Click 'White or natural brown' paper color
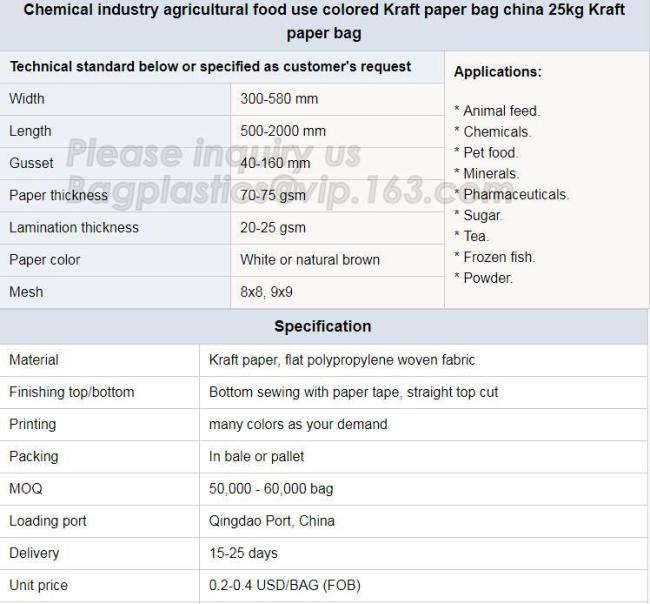The width and height of the screenshot is (650, 604). 310,259
